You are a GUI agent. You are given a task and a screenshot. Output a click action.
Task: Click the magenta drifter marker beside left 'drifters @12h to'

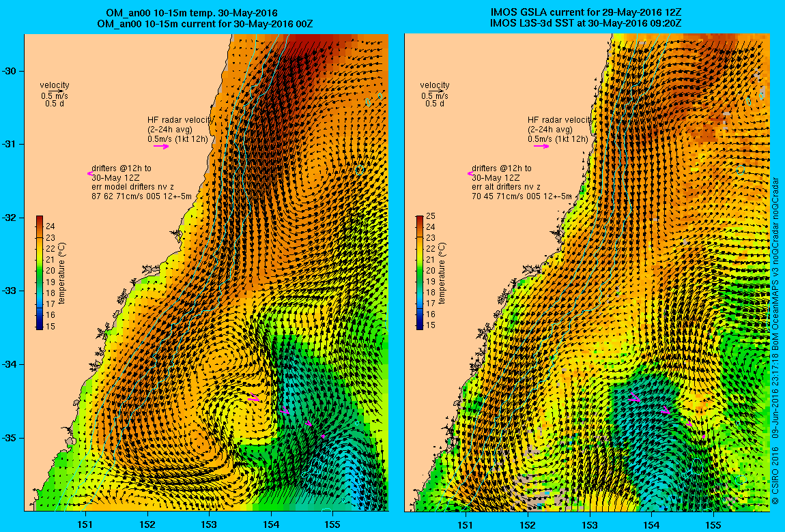coord(89,173)
